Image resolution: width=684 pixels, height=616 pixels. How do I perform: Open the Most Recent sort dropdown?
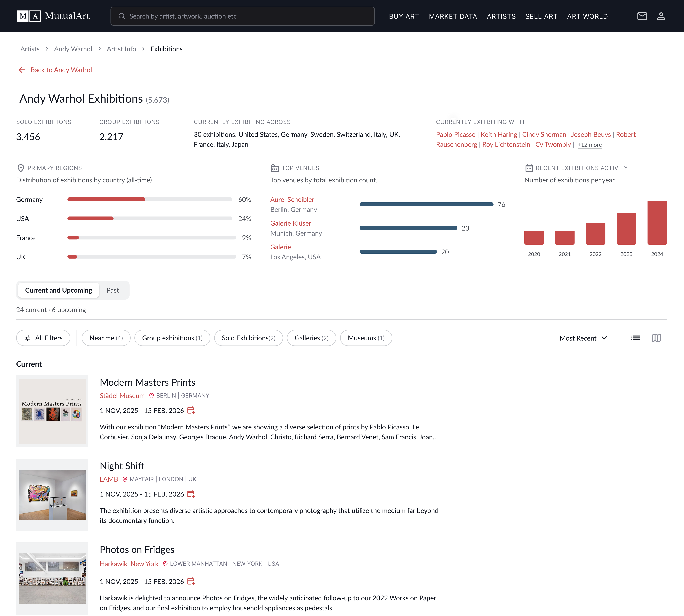pyautogui.click(x=583, y=338)
